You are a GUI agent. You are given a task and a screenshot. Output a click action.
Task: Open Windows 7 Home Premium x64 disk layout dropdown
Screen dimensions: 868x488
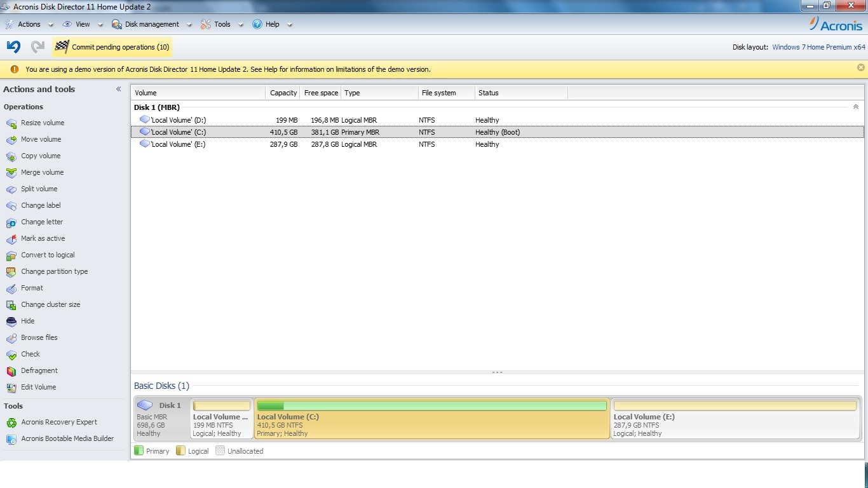(818, 47)
